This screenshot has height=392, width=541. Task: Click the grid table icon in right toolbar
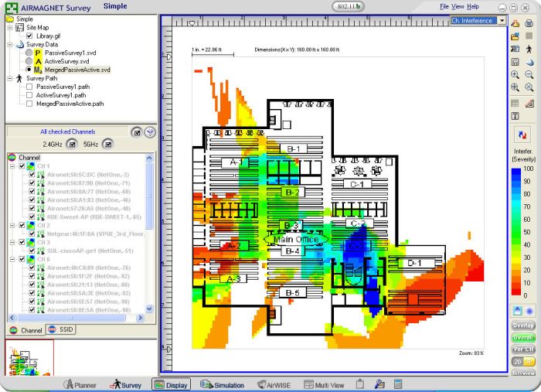pos(515,103)
